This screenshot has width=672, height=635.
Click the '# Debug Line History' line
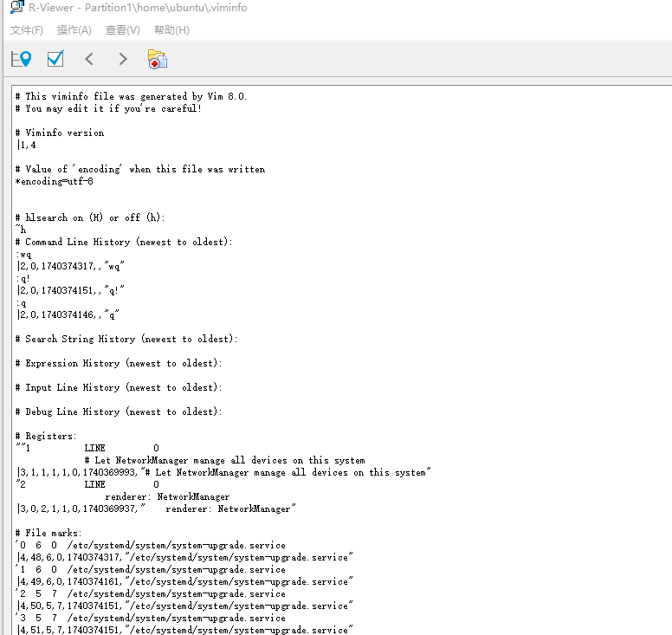coord(120,411)
